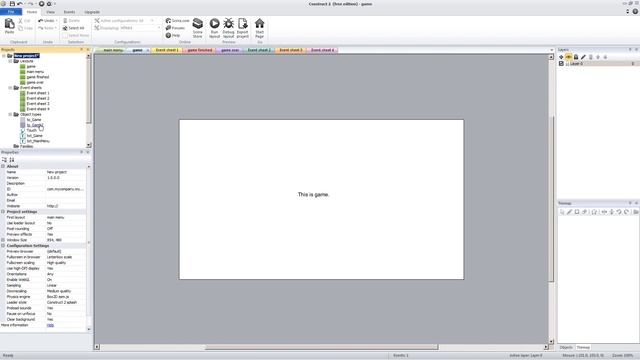Go to the Start Page
The image size is (640, 360).
click(260, 28)
